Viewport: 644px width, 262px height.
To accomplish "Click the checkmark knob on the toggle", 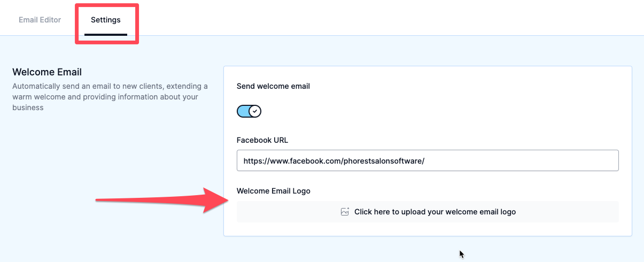I will click(255, 111).
